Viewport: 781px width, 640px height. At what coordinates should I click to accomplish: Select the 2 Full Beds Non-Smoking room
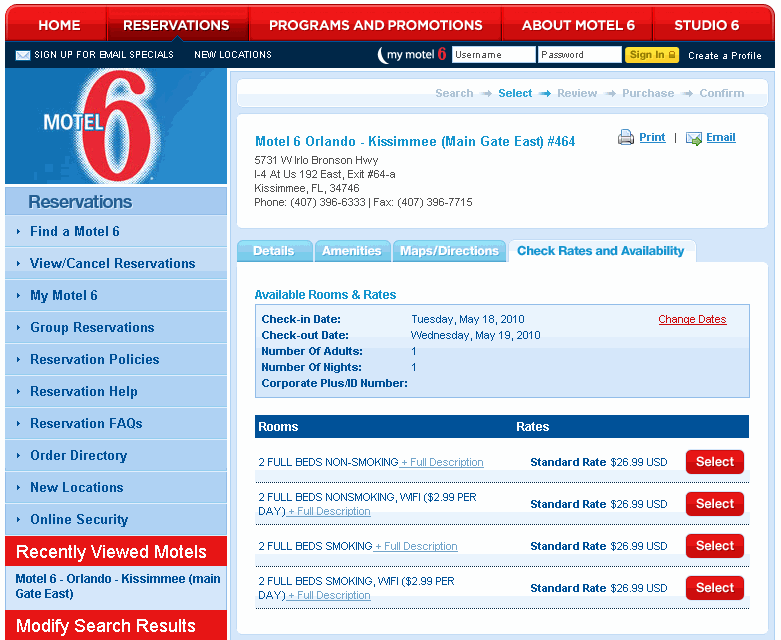pos(714,462)
